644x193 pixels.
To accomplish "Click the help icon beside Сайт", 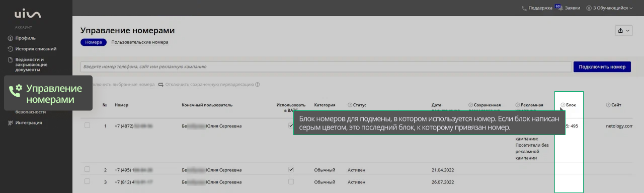I will click(x=608, y=105).
